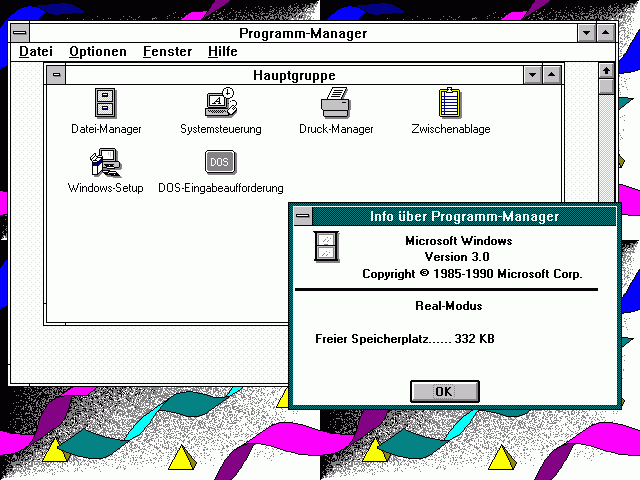
Task: Click the window icon in the Info dialog
Action: click(326, 247)
